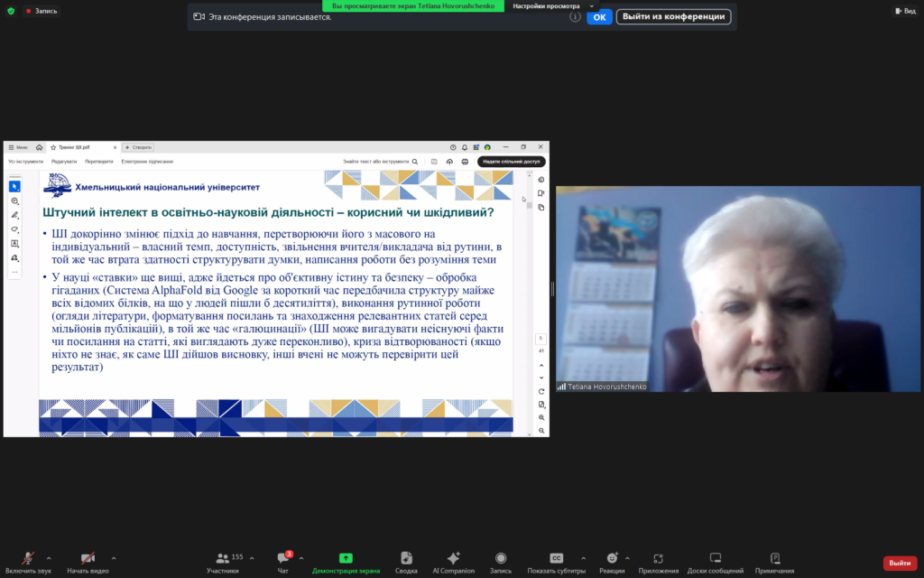Open Доски сообщений whiteboards
Screen dimensions: 924x578
[715, 560]
